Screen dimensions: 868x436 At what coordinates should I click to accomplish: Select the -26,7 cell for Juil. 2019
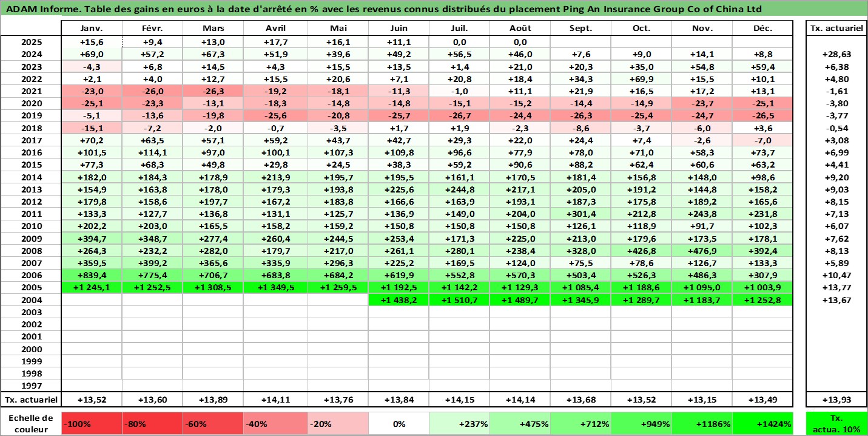(x=459, y=116)
